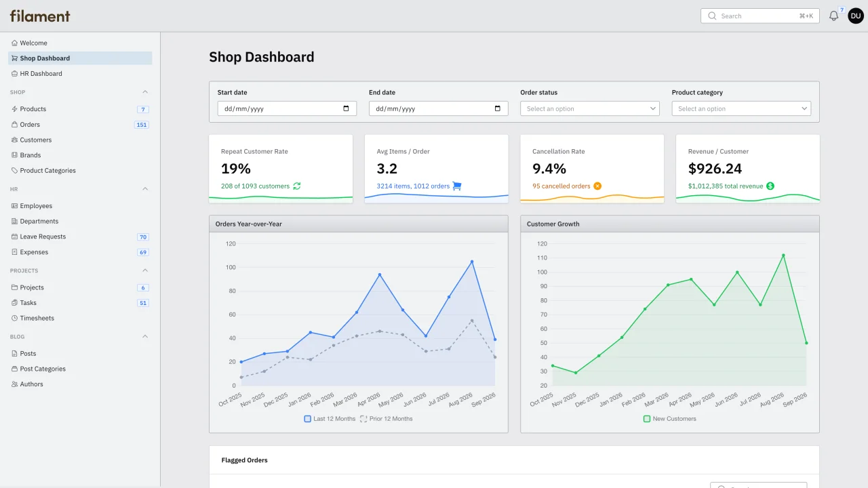
Task: Collapse the Blog sidebar group
Action: pos(144,337)
